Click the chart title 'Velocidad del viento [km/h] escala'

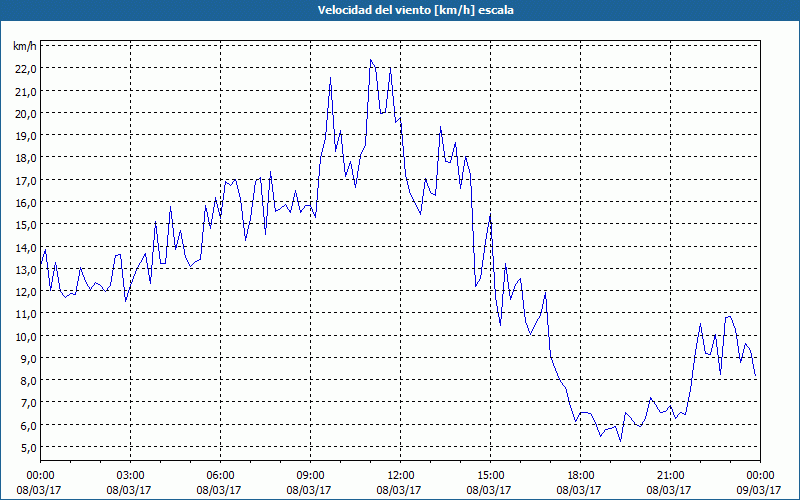(x=415, y=10)
